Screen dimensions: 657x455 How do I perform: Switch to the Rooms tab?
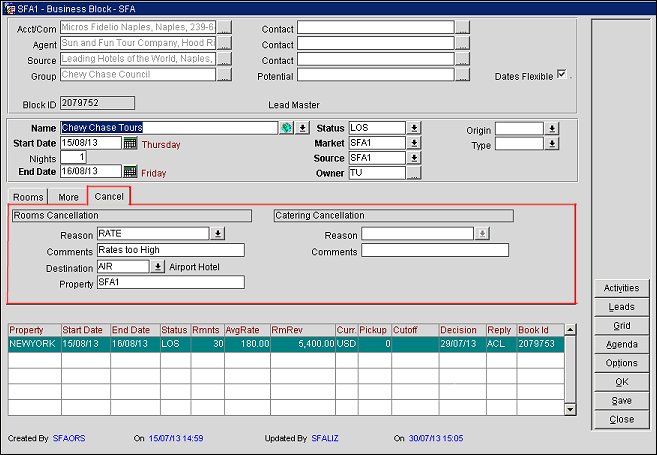click(x=28, y=197)
